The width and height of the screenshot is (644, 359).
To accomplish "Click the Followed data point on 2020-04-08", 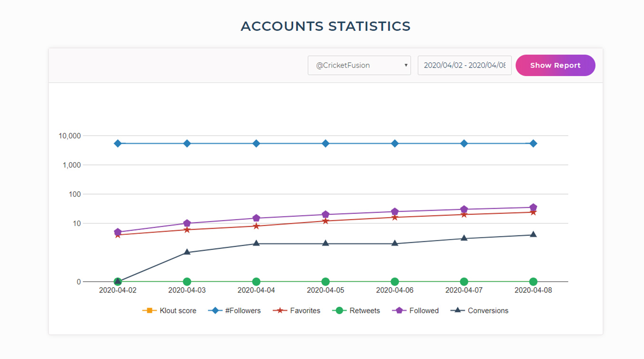I will 533,207.
